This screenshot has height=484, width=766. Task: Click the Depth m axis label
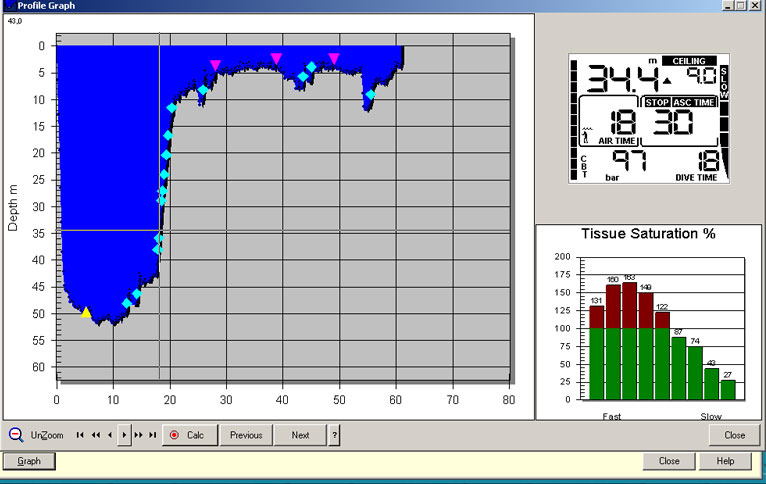point(13,208)
